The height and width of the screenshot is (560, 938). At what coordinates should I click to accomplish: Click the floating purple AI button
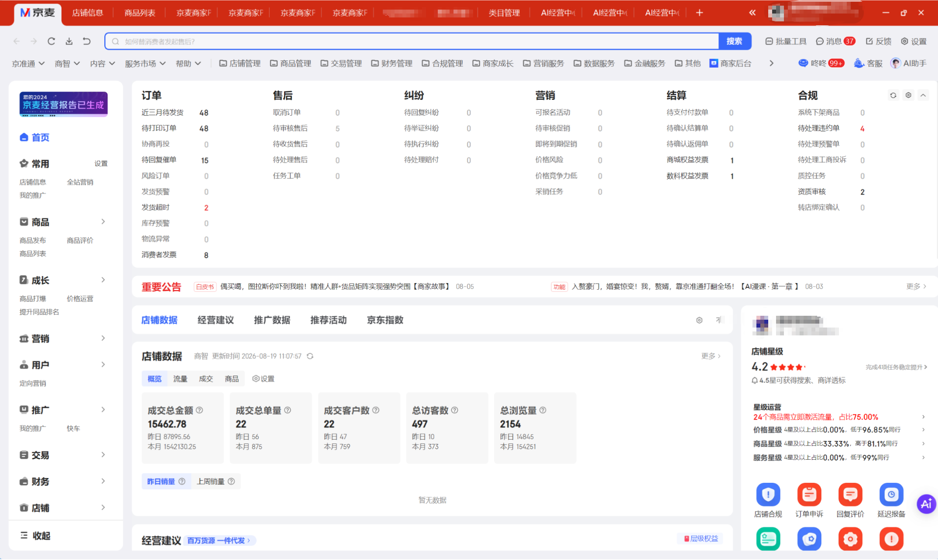[926, 504]
